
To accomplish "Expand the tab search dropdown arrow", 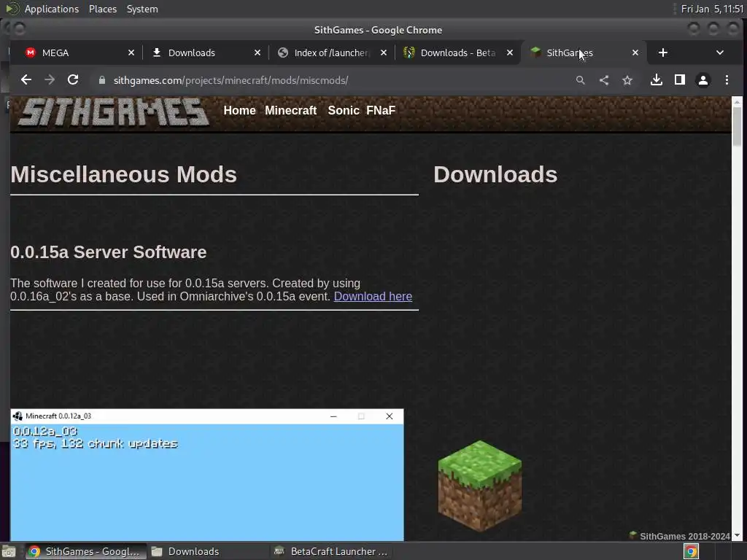I will point(720,52).
